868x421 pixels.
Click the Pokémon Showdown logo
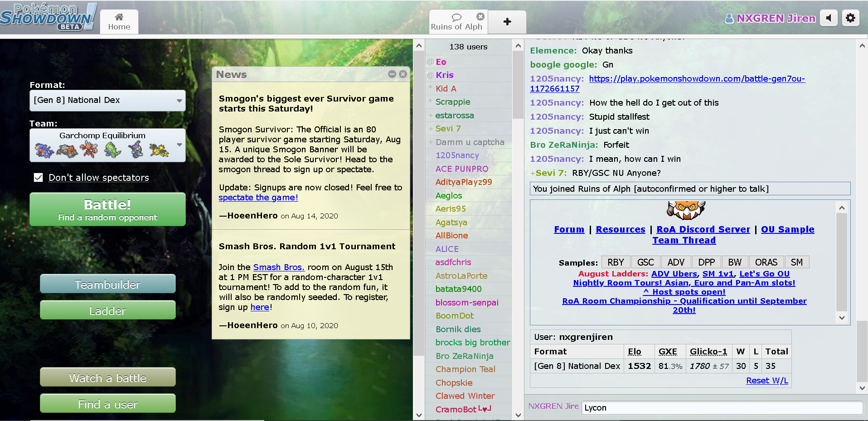tap(48, 17)
